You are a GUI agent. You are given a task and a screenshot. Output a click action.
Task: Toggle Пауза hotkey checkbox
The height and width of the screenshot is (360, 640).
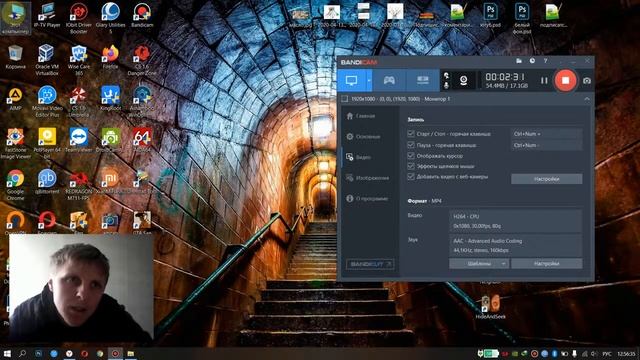tap(411, 144)
